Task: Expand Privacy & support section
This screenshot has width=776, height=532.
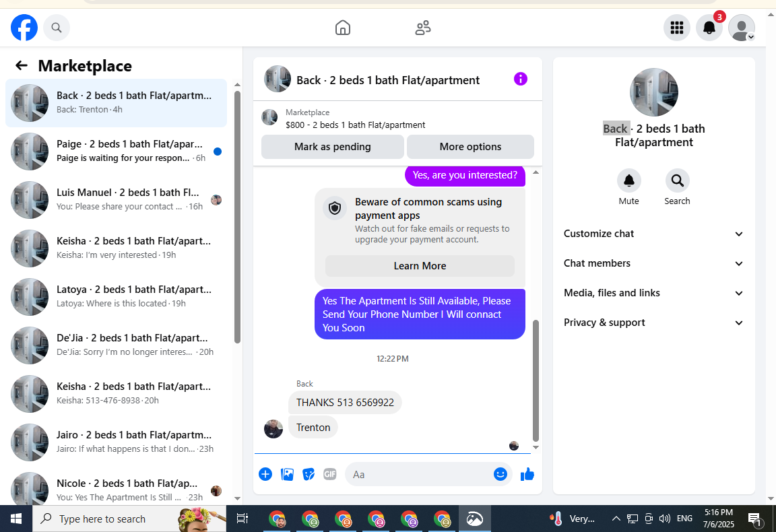Action: 653,323
